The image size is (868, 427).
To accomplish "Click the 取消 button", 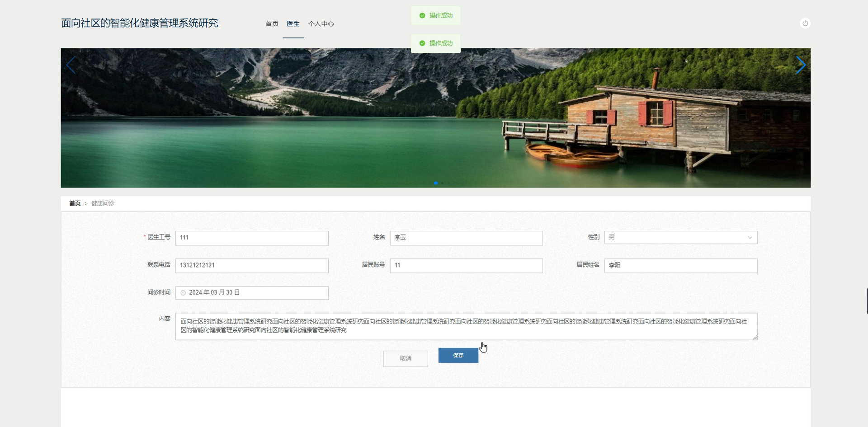I will pyautogui.click(x=406, y=359).
